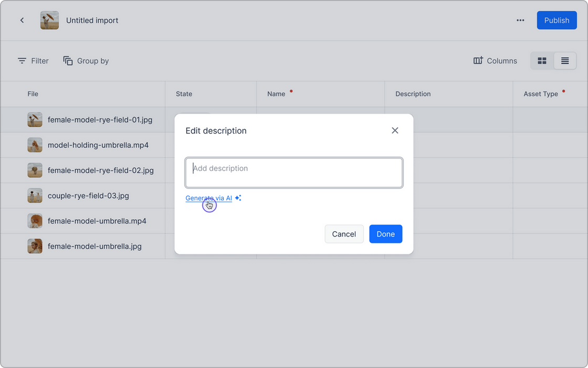Click the Untitled import header thumbnail

point(49,21)
